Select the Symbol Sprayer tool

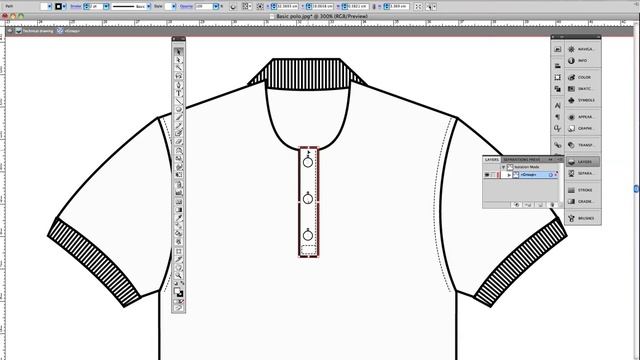(178, 185)
